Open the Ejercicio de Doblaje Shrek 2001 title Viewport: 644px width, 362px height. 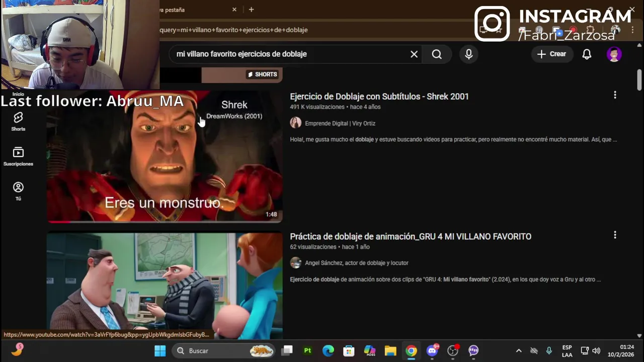click(x=379, y=97)
